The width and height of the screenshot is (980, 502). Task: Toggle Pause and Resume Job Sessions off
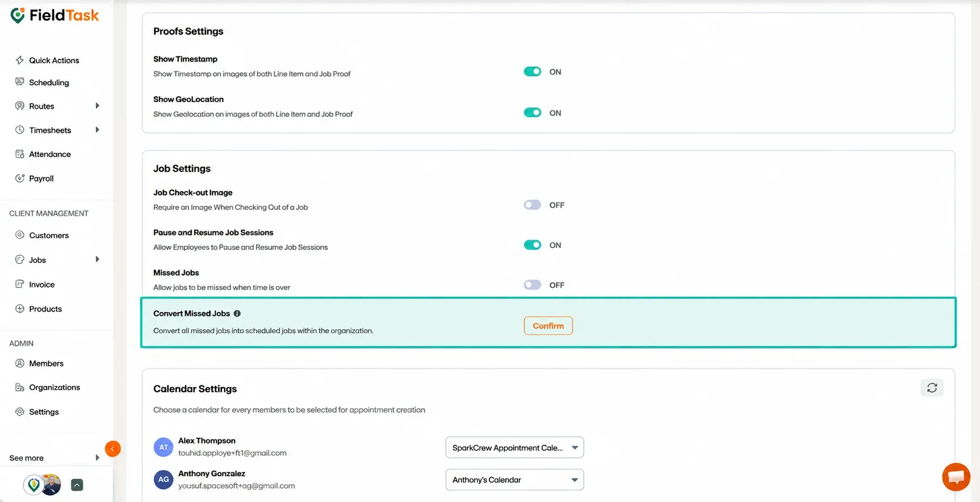point(533,245)
